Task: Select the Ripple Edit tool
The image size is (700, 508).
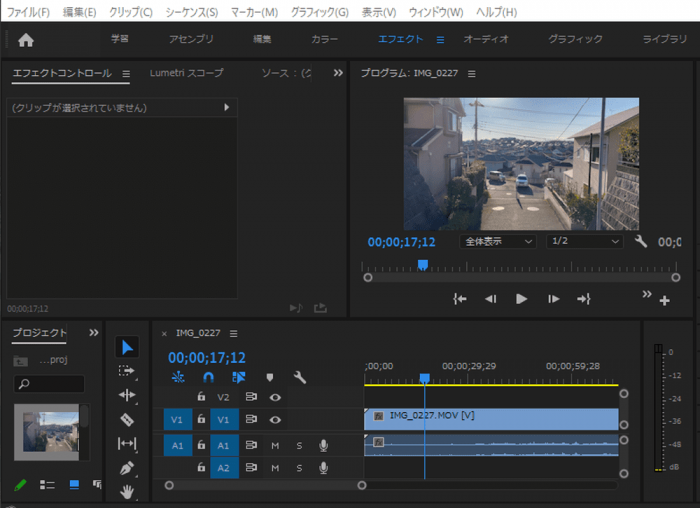Action: point(127,395)
